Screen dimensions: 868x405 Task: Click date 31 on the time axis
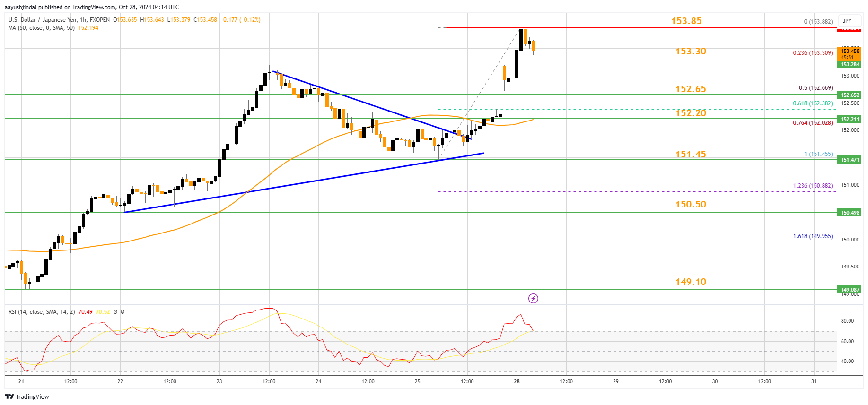coord(814,381)
